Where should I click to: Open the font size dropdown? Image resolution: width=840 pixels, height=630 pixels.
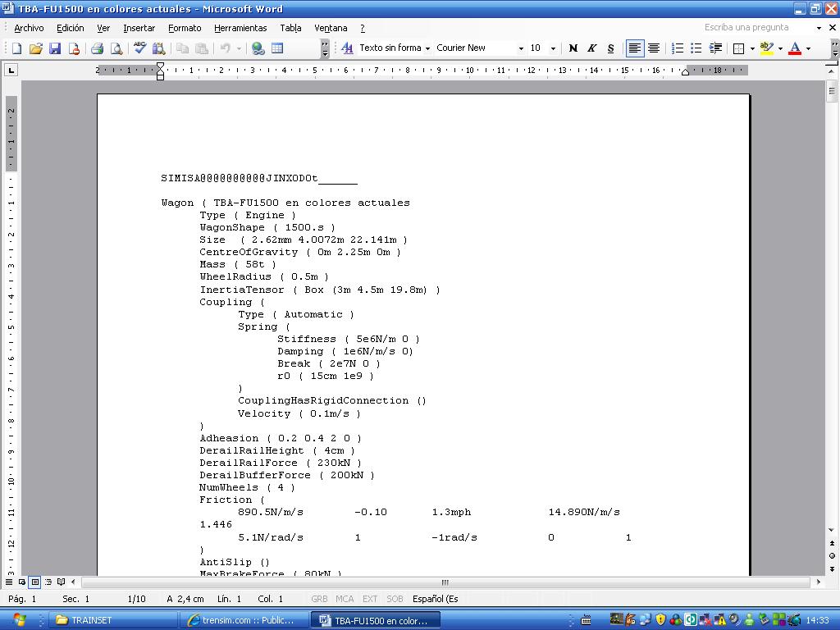(553, 48)
